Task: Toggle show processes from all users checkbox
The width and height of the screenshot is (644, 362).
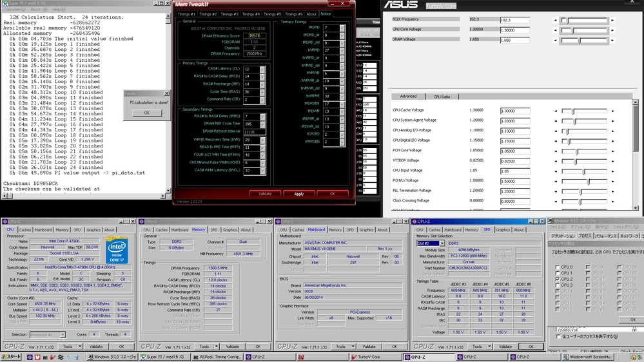Action: click(558, 336)
